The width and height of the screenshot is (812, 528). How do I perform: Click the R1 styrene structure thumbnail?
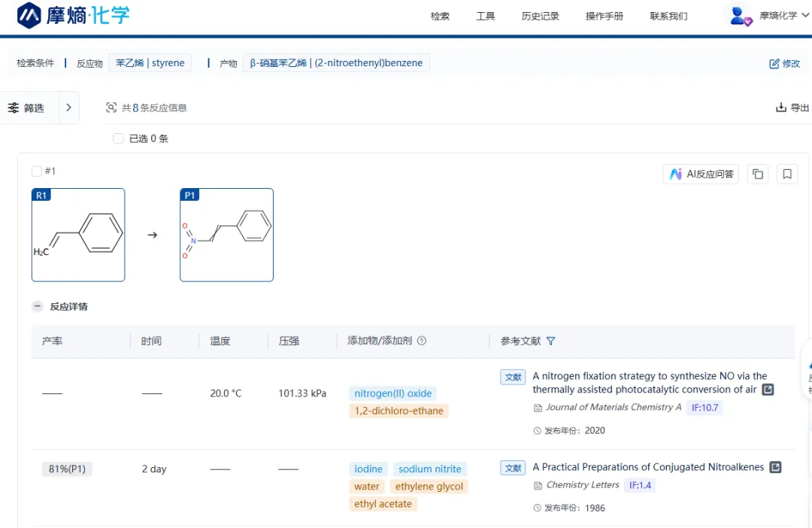[78, 235]
